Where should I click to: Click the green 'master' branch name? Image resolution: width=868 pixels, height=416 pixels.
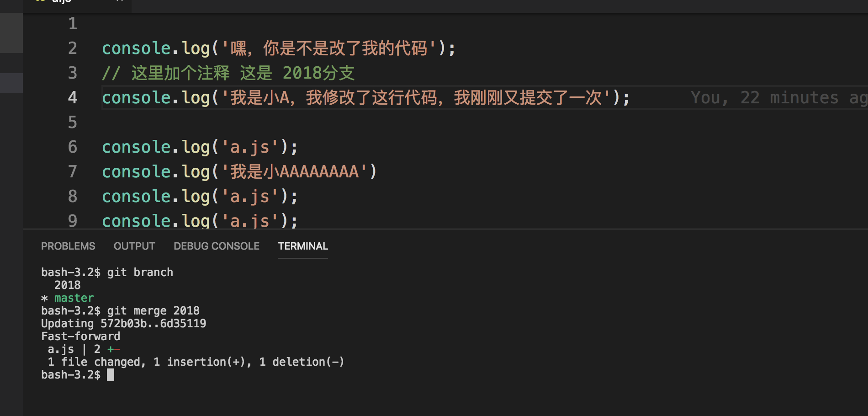point(74,298)
